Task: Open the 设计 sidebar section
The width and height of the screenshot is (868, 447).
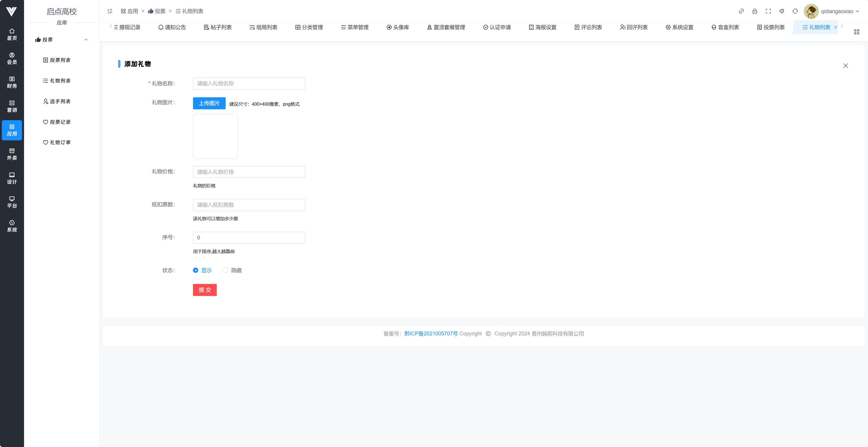Action: click(x=12, y=178)
